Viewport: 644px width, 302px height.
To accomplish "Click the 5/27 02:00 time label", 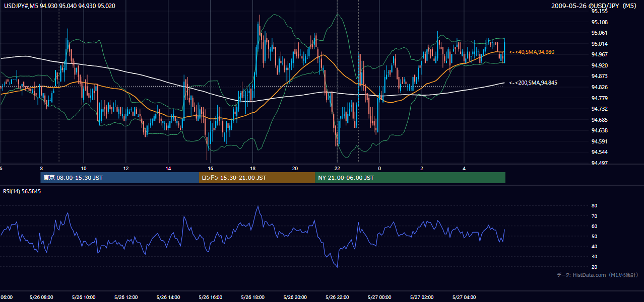I will (x=422, y=297).
